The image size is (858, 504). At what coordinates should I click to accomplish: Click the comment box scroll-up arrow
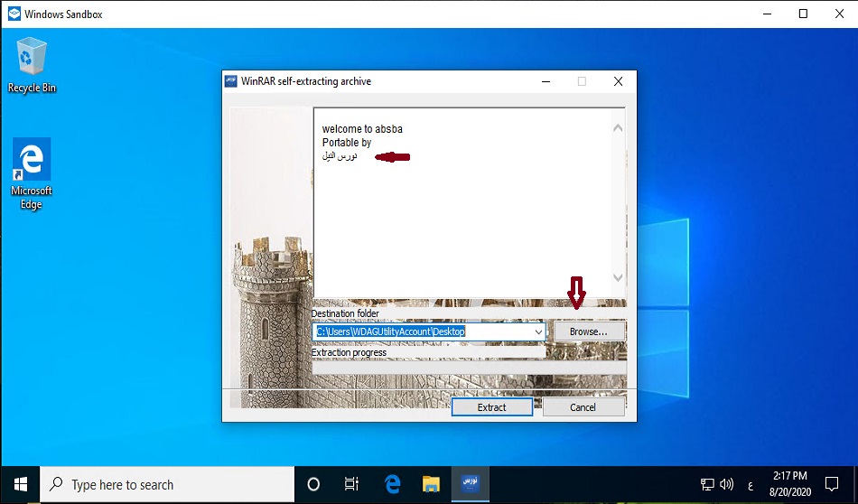(x=618, y=128)
